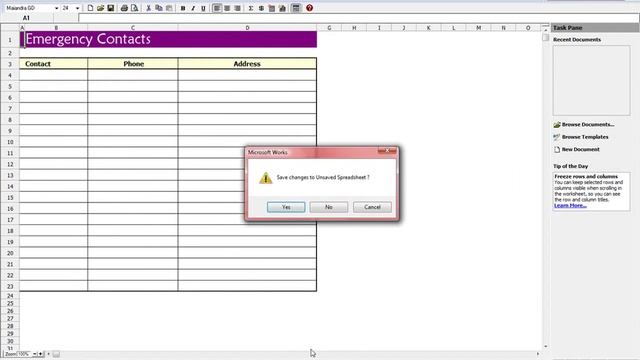This screenshot has height=360, width=640.
Task: Click the Task Pane title bar
Action: click(x=595, y=28)
